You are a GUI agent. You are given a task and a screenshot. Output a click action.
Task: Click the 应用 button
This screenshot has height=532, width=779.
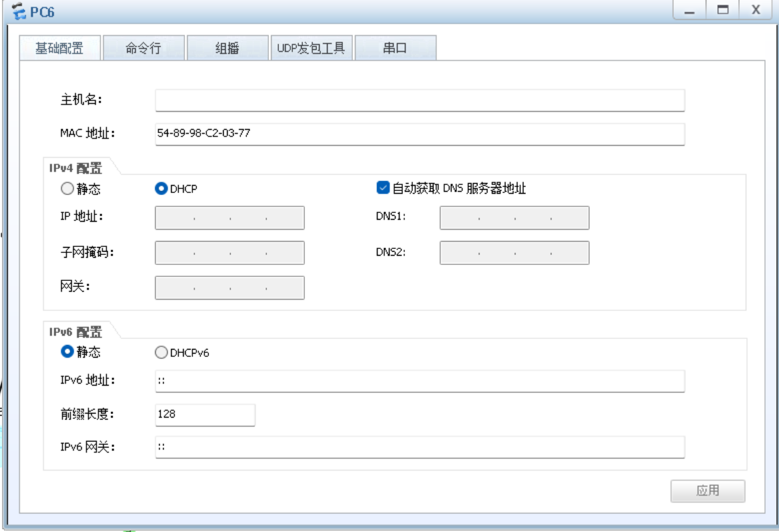(x=708, y=491)
